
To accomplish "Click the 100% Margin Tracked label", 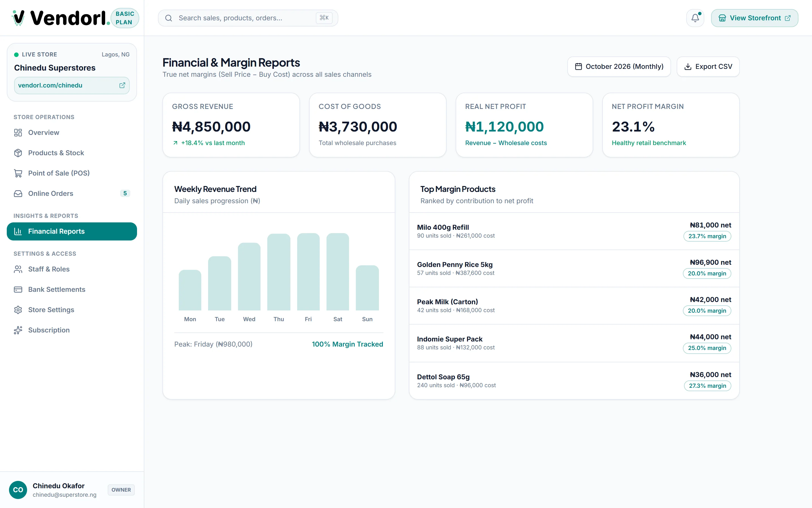I will pyautogui.click(x=347, y=344).
